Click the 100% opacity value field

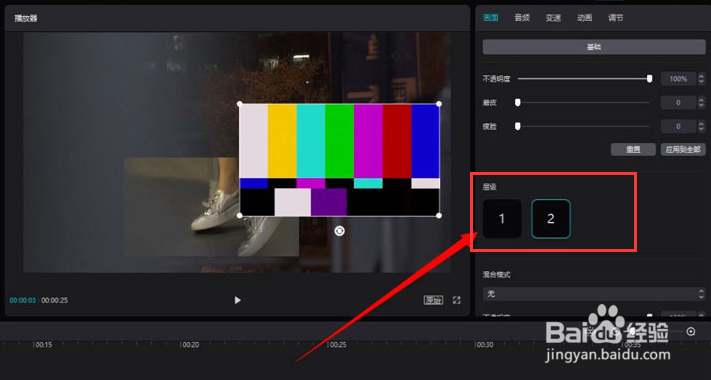[678, 79]
